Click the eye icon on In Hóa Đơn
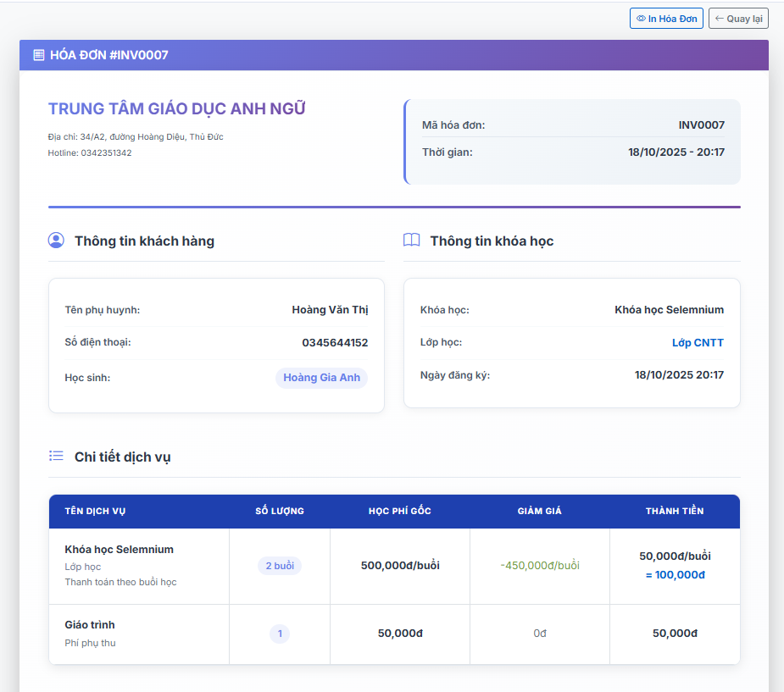This screenshot has width=784, height=692. point(641,19)
